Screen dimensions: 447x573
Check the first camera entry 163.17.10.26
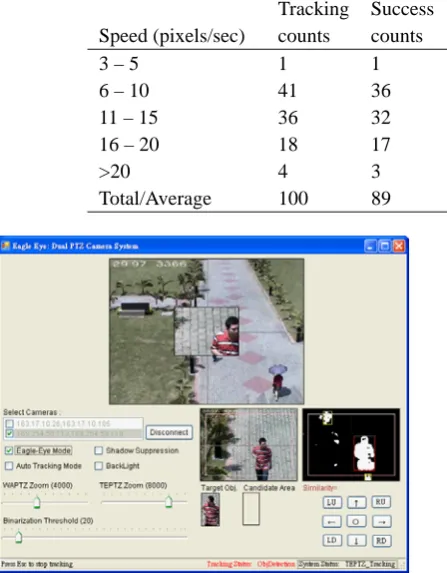coord(10,424)
